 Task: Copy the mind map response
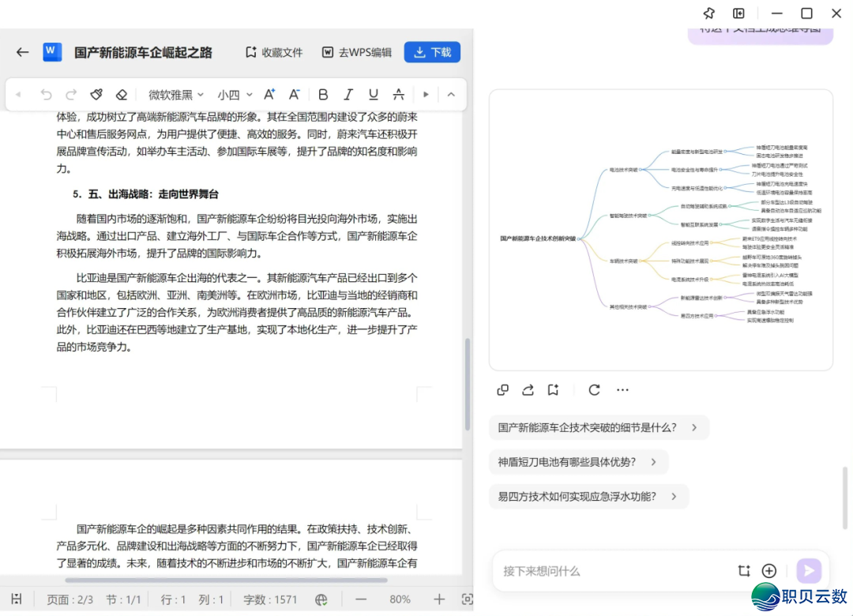[x=502, y=390]
